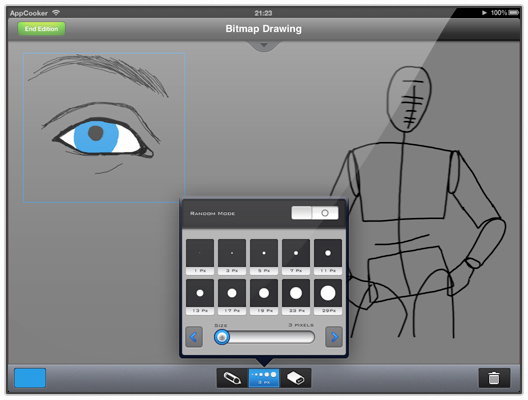528x400 pixels.
Task: Increase brush size with right arrow
Action: pos(334,337)
